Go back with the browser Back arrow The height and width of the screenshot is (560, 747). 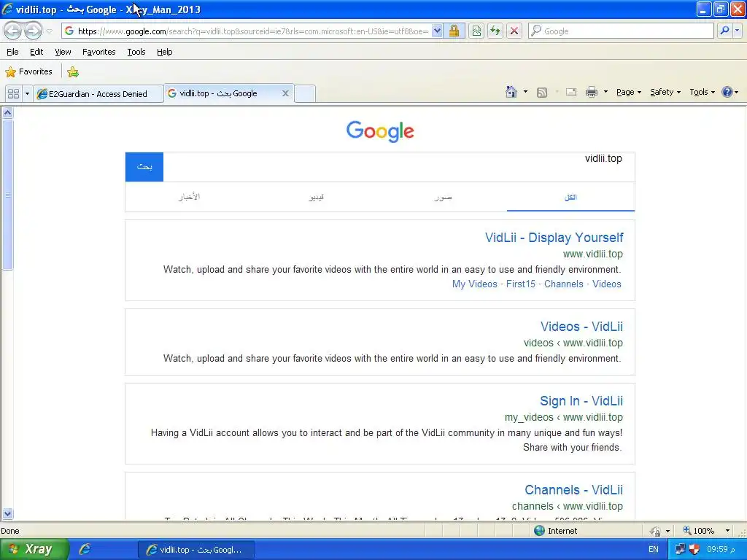13,31
